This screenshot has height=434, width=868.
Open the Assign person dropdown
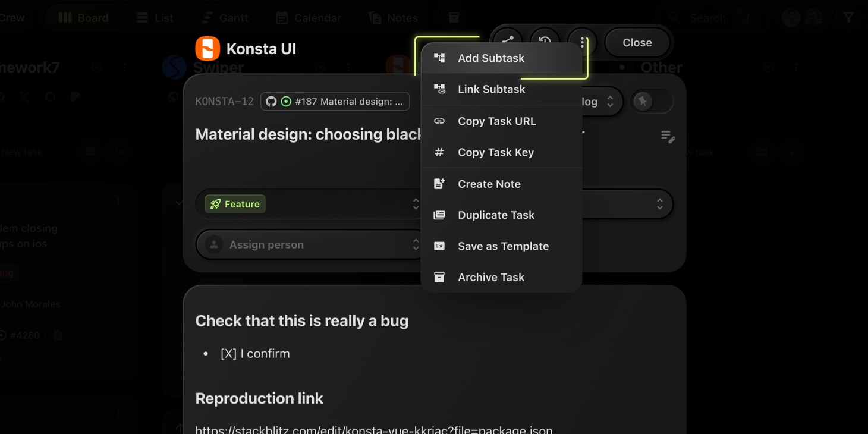(x=309, y=244)
